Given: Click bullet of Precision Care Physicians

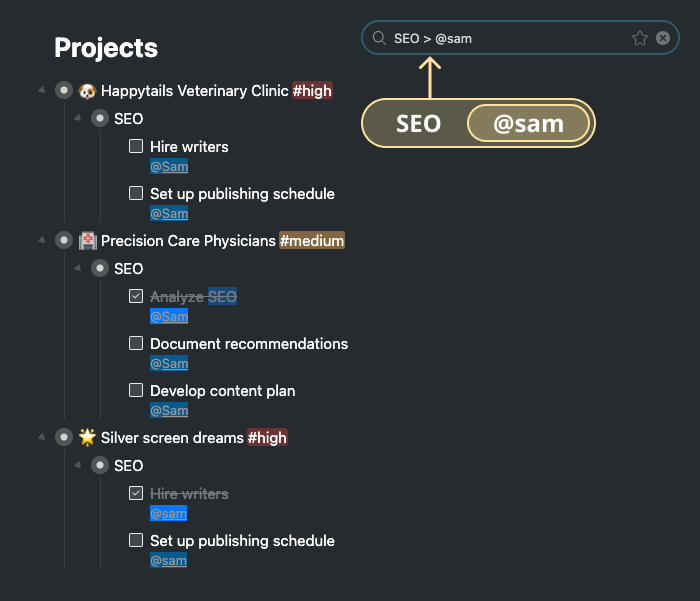Looking at the screenshot, I should [x=64, y=240].
